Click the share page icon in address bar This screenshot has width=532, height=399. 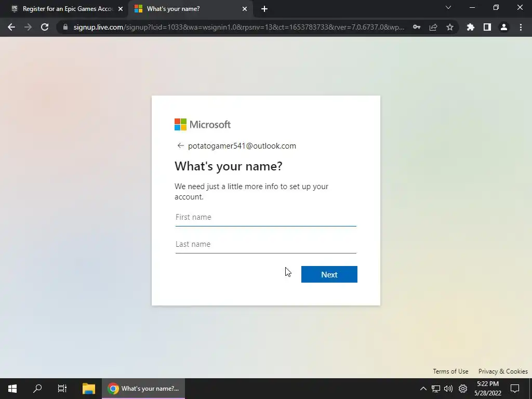pyautogui.click(x=433, y=27)
